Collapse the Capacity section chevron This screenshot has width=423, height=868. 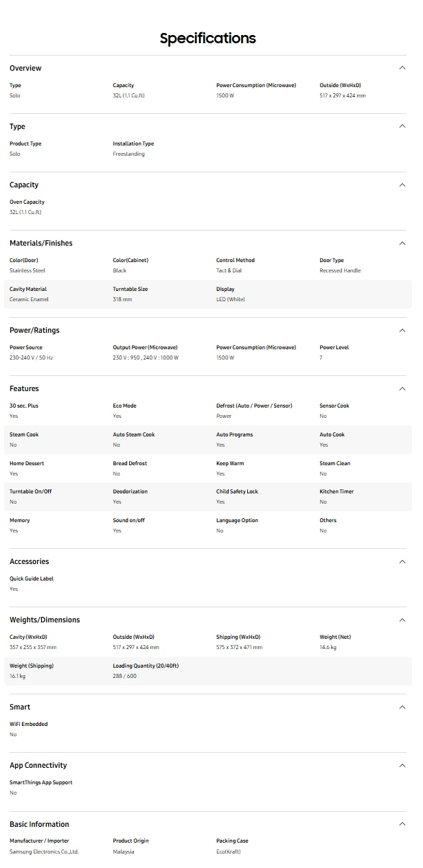pos(402,185)
